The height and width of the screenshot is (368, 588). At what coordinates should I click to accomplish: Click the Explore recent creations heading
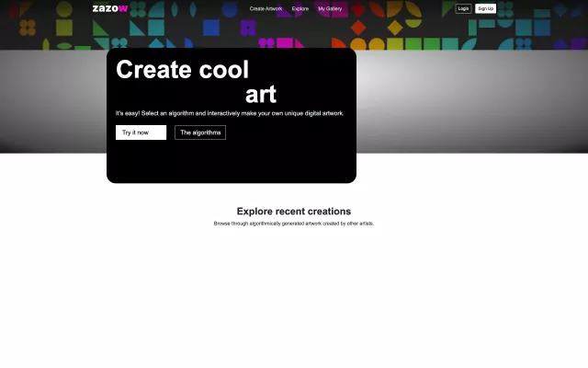[x=293, y=211]
